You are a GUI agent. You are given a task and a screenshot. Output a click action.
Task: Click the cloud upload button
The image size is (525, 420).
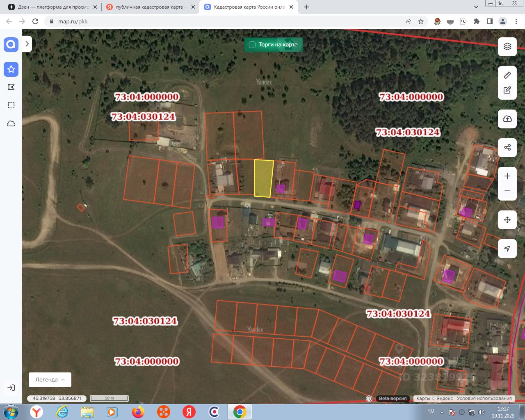coord(507,119)
